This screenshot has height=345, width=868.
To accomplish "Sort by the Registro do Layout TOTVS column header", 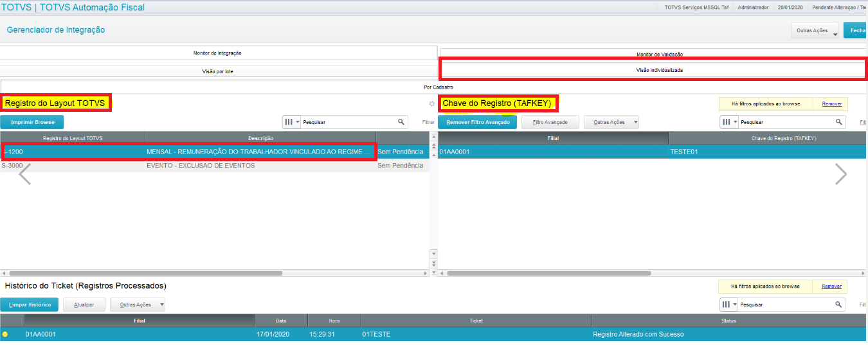I will coord(73,138).
